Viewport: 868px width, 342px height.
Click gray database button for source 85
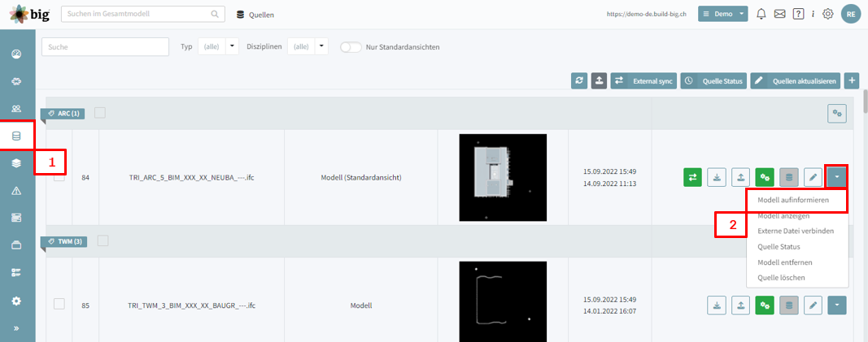pyautogui.click(x=789, y=305)
